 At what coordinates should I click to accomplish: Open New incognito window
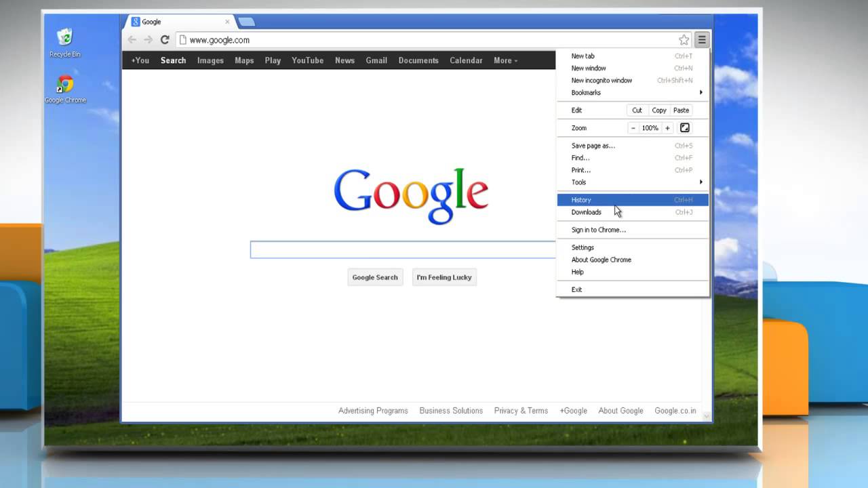click(633, 81)
